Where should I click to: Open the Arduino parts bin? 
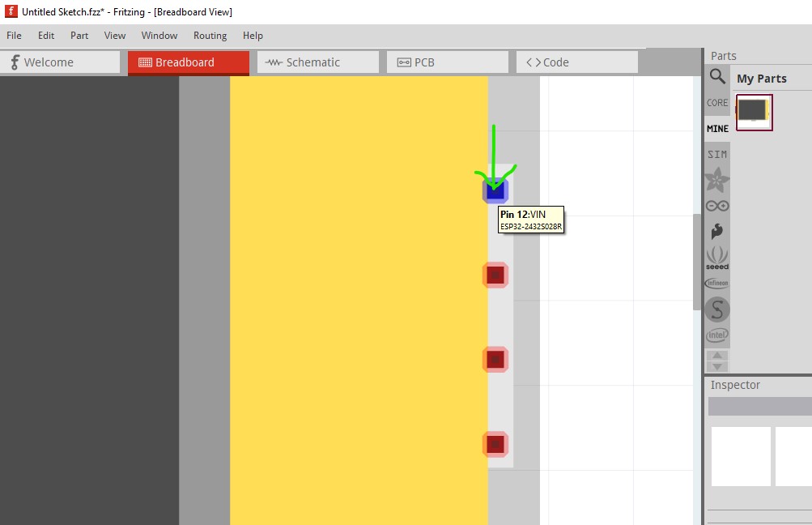(x=717, y=206)
